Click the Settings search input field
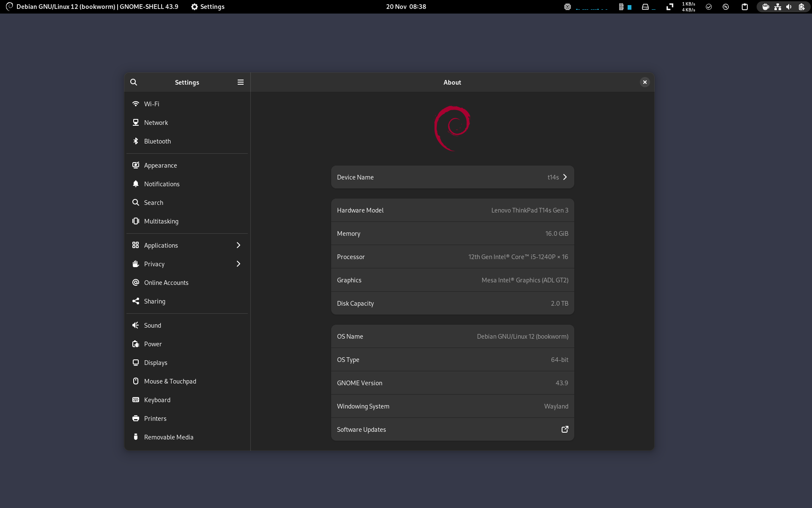Image resolution: width=812 pixels, height=508 pixels. pyautogui.click(x=133, y=81)
